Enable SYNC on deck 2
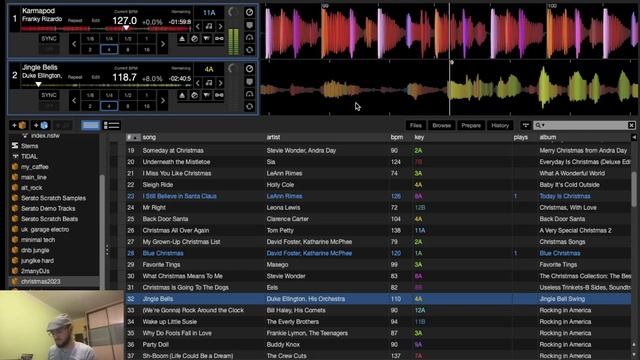This screenshot has height=360, width=640. (49, 95)
